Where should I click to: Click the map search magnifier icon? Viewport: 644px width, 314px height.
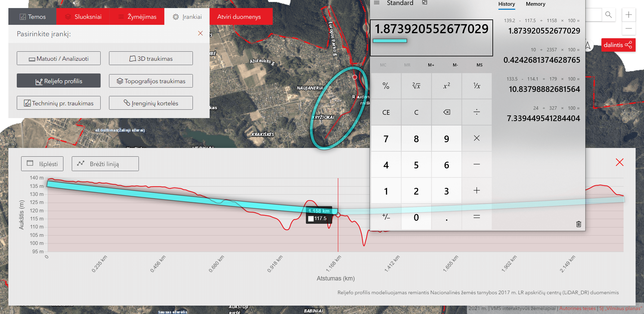click(608, 15)
